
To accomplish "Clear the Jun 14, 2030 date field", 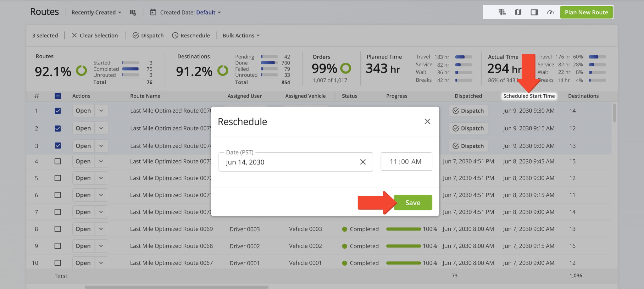I will (363, 162).
